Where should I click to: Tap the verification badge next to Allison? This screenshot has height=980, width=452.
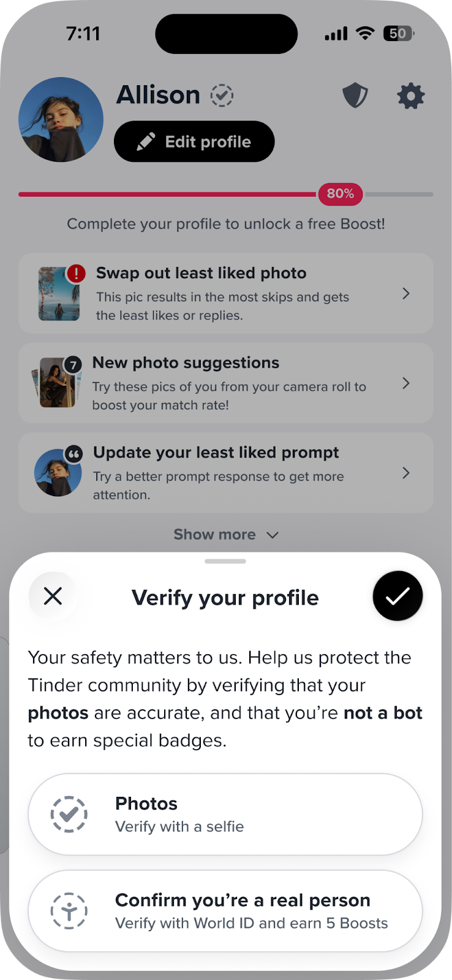pyautogui.click(x=222, y=96)
